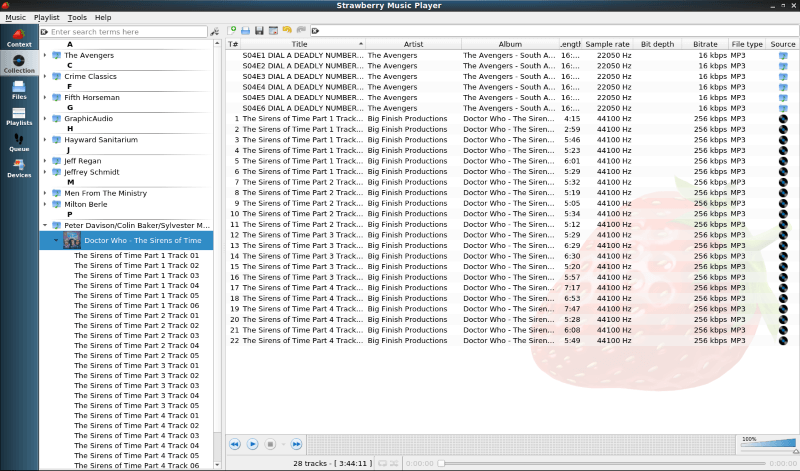This screenshot has width=800, height=471.
Task: Save the current playlist
Action: (259, 31)
